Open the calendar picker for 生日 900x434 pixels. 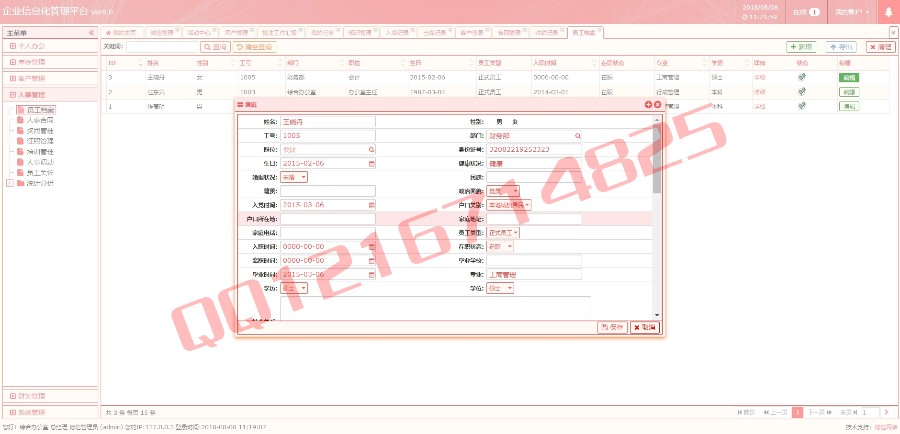[371, 163]
